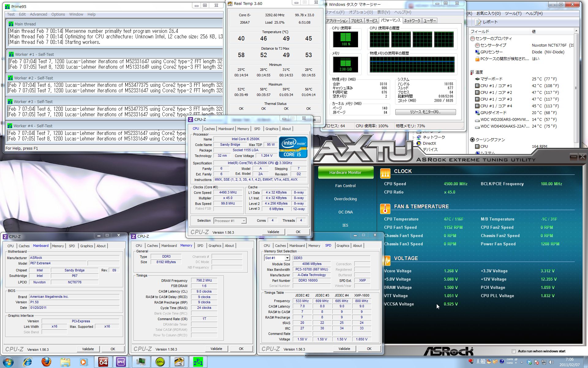
Task: Open Fan Control in AXTU
Action: pyautogui.click(x=345, y=186)
